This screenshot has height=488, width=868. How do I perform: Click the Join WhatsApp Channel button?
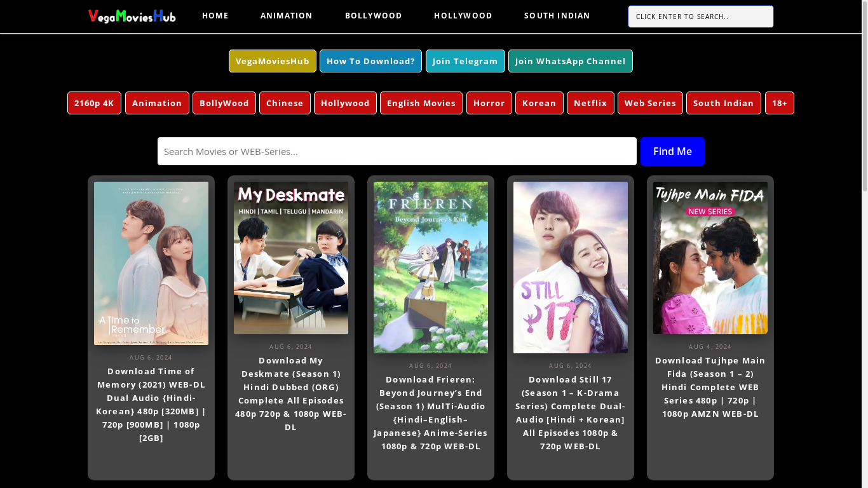[571, 61]
